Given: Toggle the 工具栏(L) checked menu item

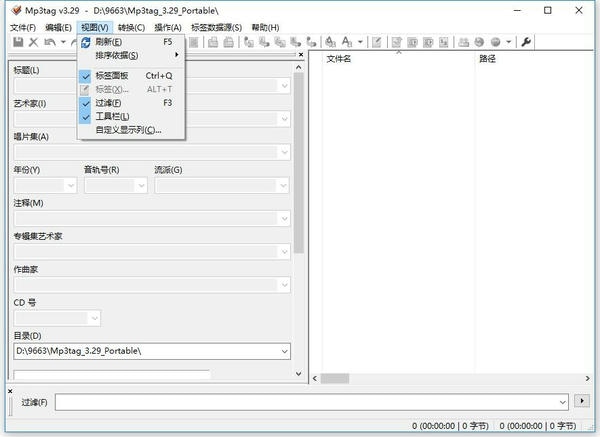Looking at the screenshot, I should click(132, 116).
